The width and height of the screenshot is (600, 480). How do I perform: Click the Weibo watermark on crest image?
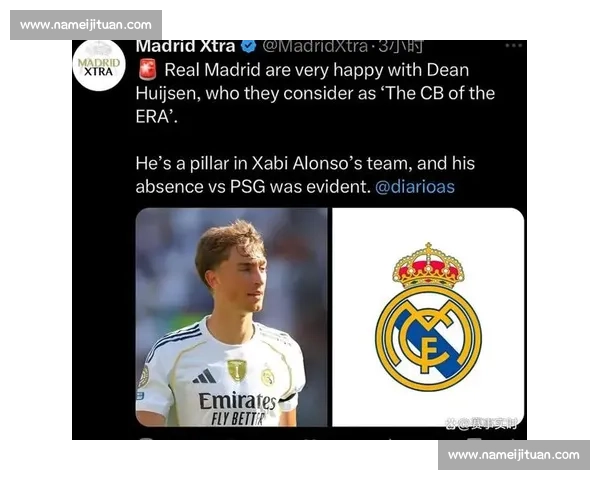481,423
